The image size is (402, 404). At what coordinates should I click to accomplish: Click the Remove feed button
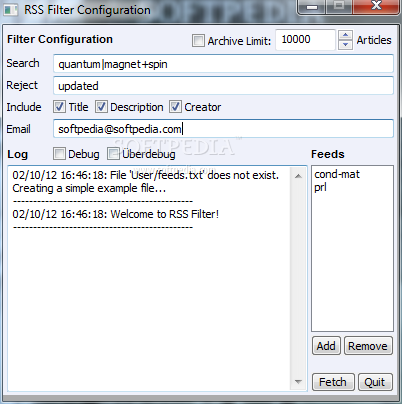368,346
